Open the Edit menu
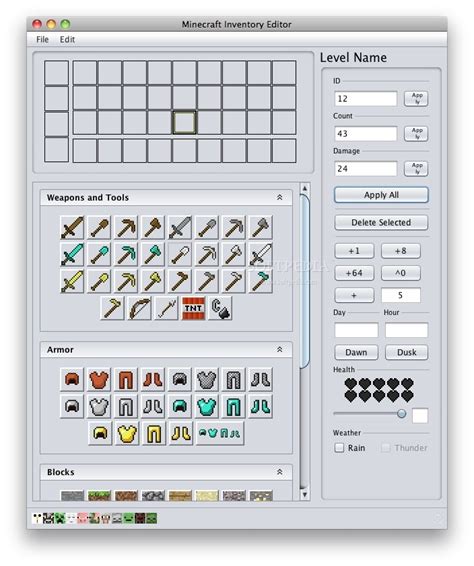 tap(67, 39)
